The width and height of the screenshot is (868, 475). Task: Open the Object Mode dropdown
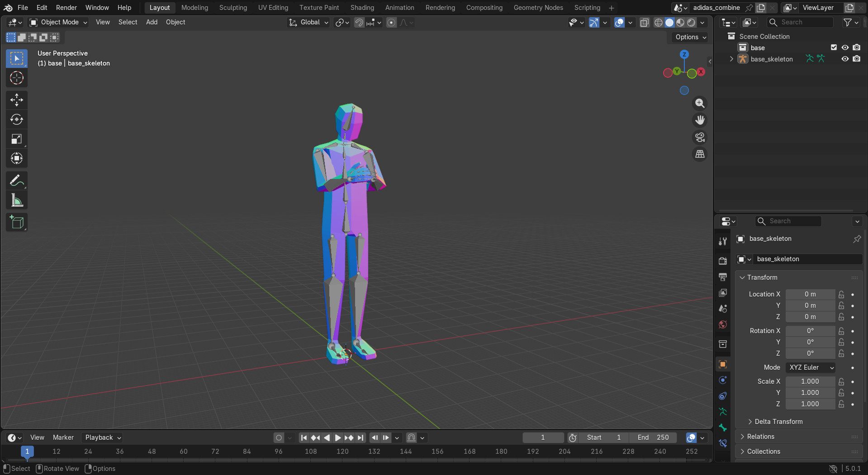click(x=58, y=22)
